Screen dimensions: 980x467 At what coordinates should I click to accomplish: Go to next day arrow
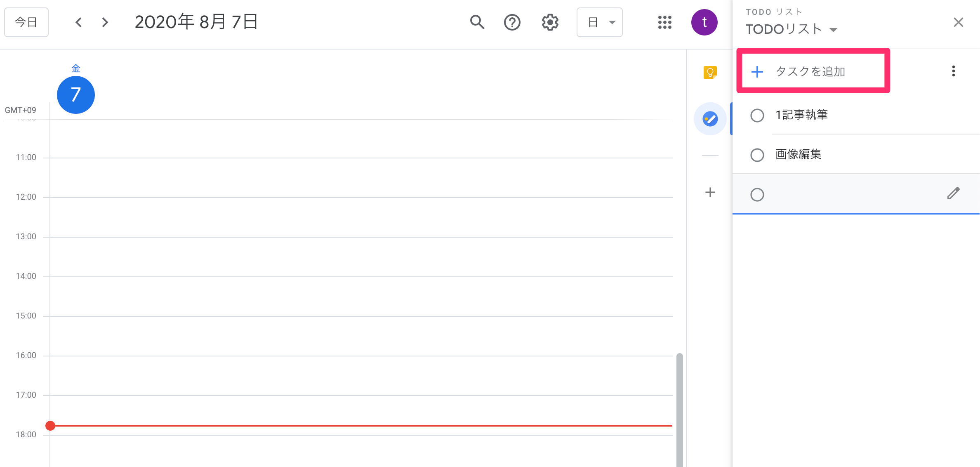105,22
